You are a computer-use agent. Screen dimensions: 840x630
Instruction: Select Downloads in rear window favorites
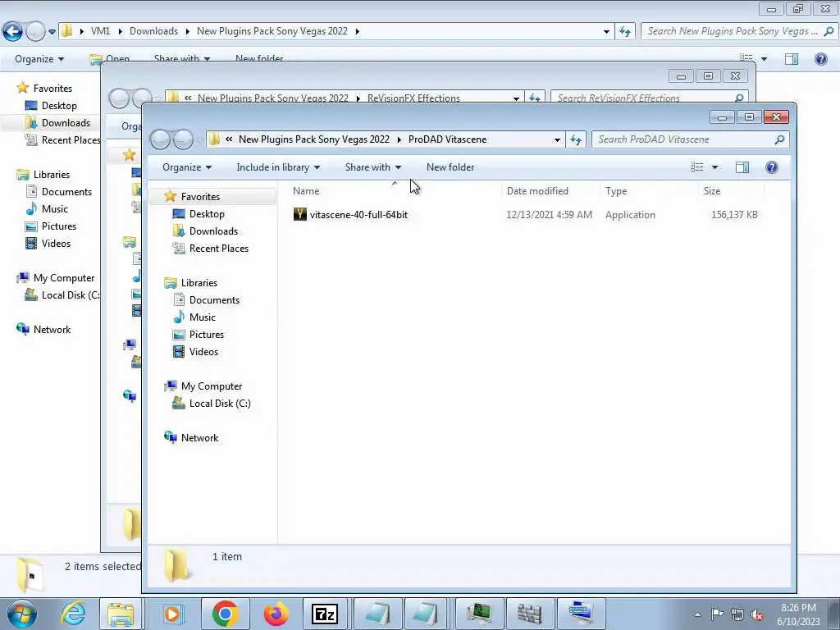[66, 123]
